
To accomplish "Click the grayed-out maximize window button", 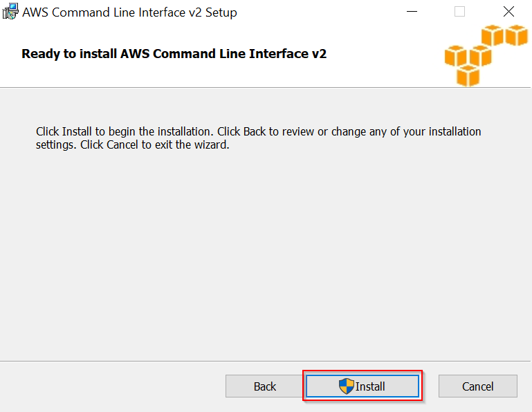I will click(459, 12).
